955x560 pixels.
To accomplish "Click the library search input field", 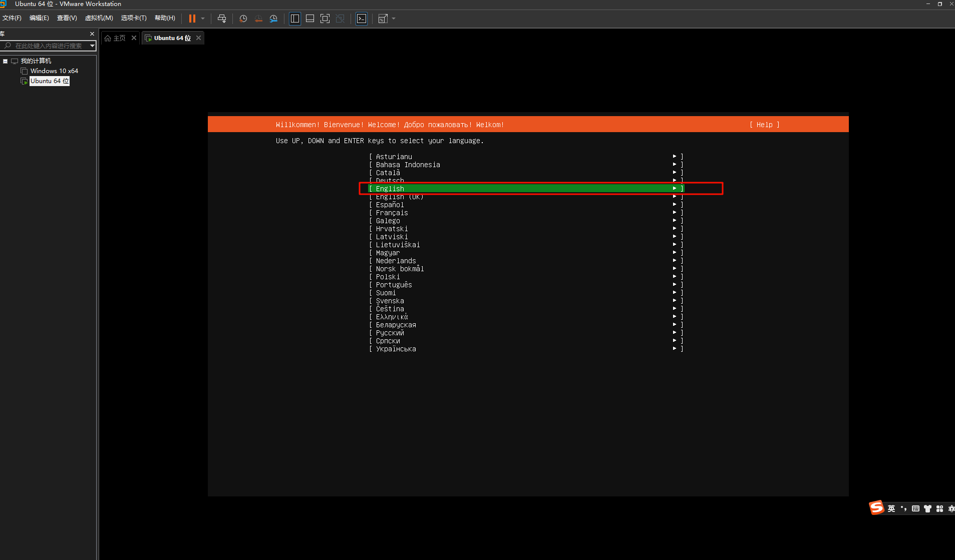I will click(x=49, y=46).
